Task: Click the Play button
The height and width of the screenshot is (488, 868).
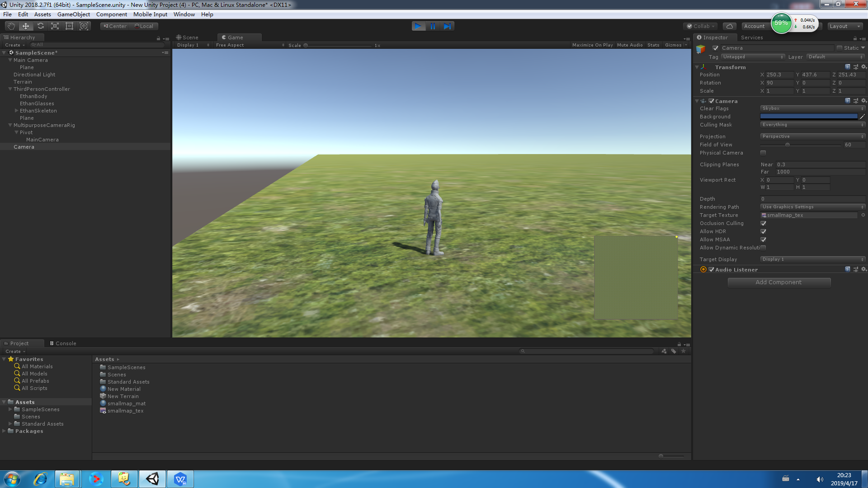Action: 418,26
